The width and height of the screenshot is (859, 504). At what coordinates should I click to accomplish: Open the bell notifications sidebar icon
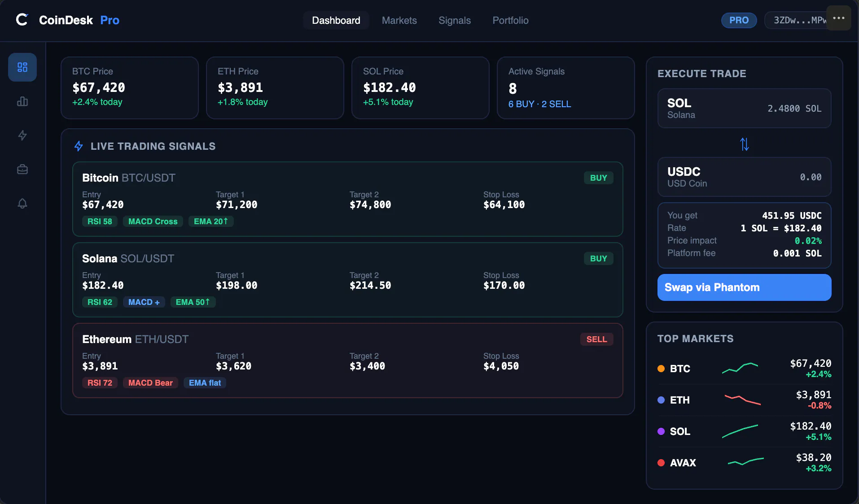pos(22,204)
